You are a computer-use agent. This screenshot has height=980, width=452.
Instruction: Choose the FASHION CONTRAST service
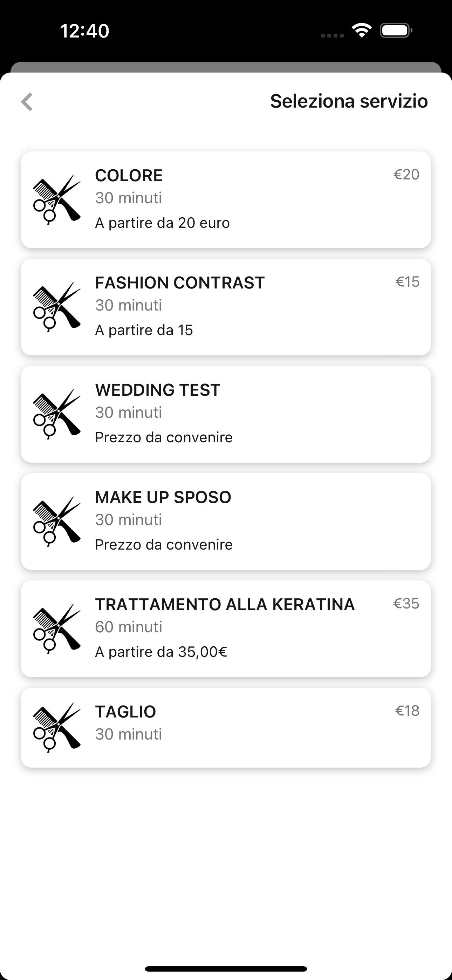(x=180, y=283)
